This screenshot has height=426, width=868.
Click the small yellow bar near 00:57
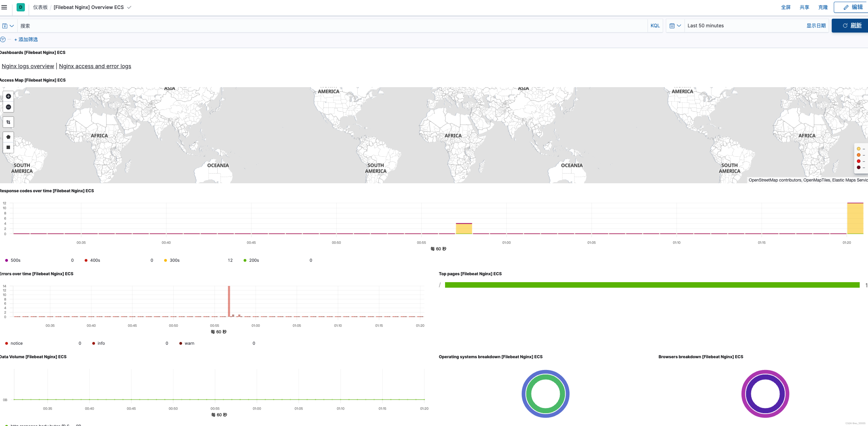[x=464, y=229]
